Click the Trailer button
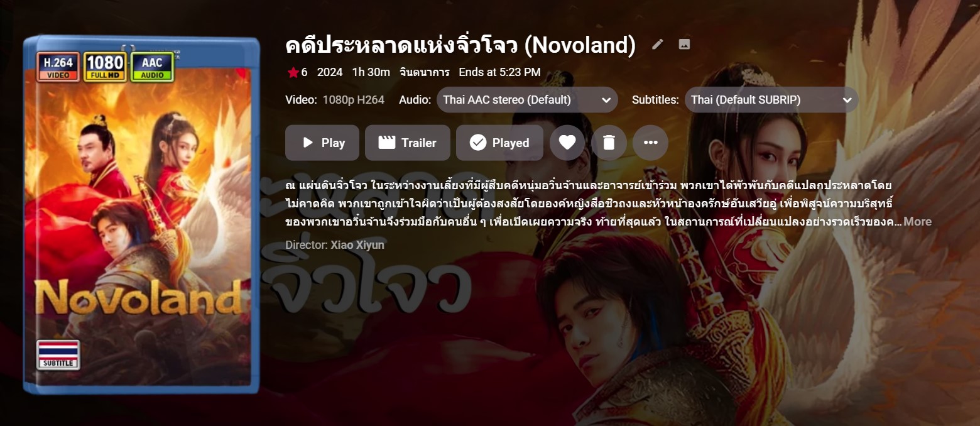Viewport: 980px width, 426px height. click(x=408, y=143)
